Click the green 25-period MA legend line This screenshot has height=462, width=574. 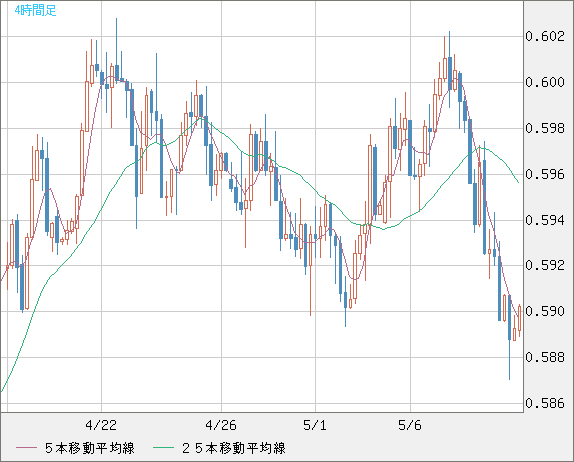163,448
